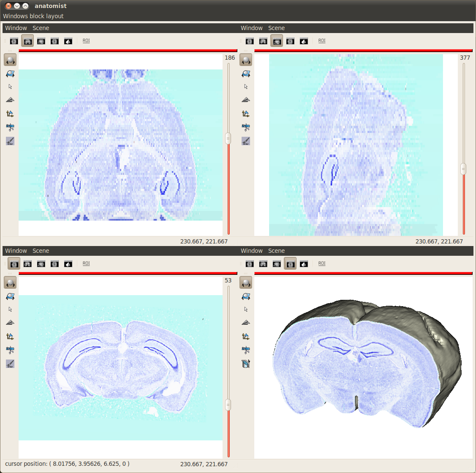Switch the top-right window to the first axial orientation button

pos(250,41)
